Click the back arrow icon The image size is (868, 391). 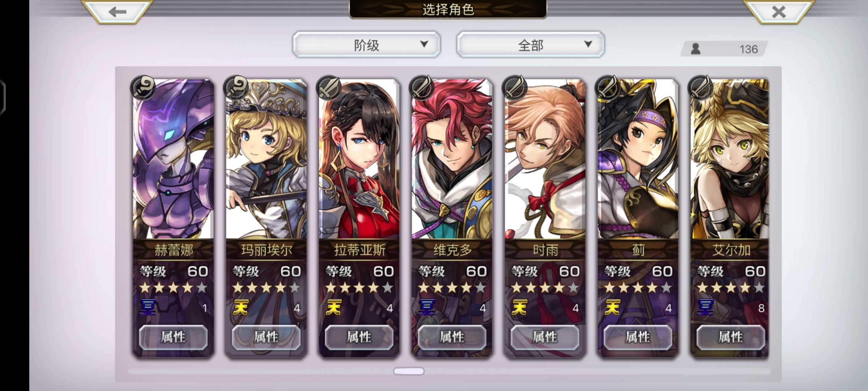[118, 12]
